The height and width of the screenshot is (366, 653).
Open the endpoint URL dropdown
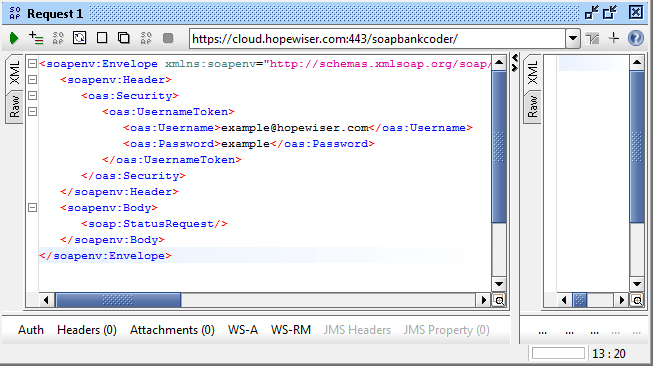573,39
